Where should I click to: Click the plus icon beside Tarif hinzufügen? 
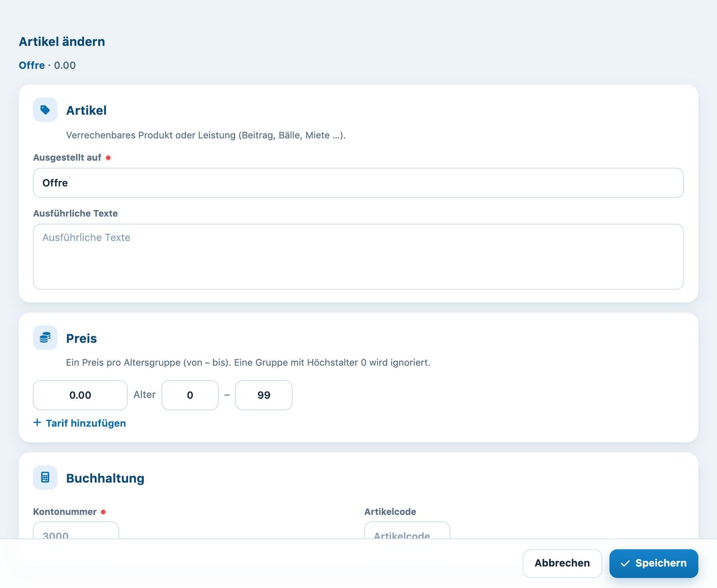tap(37, 423)
